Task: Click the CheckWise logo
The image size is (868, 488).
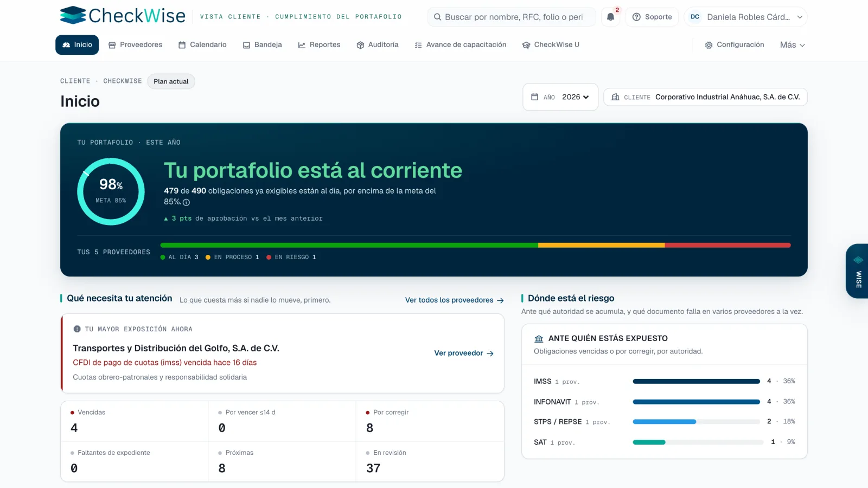Action: point(123,15)
